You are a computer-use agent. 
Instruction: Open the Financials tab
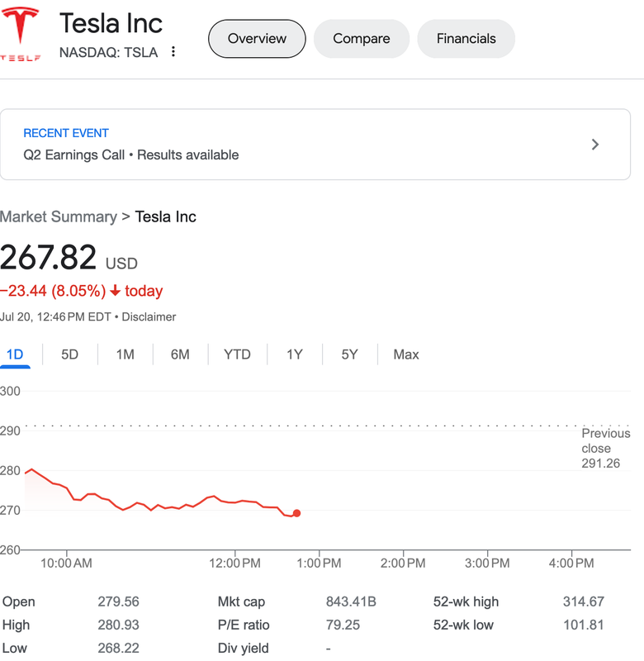(466, 39)
